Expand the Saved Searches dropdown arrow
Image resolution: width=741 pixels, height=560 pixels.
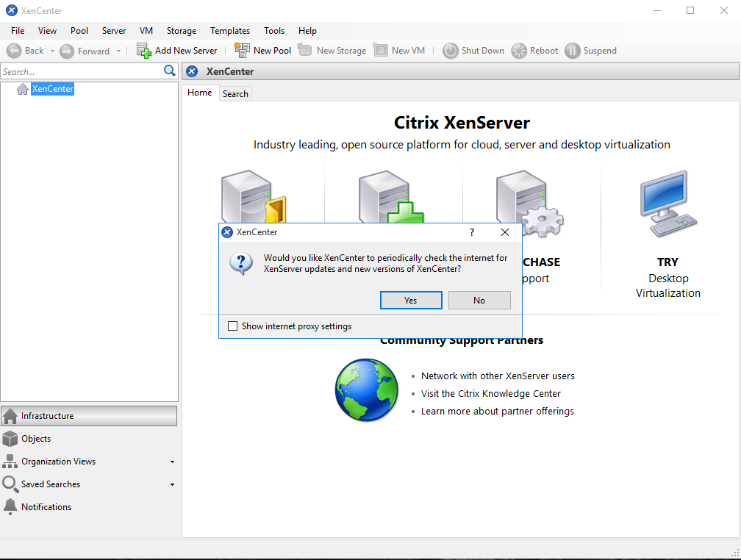click(173, 484)
